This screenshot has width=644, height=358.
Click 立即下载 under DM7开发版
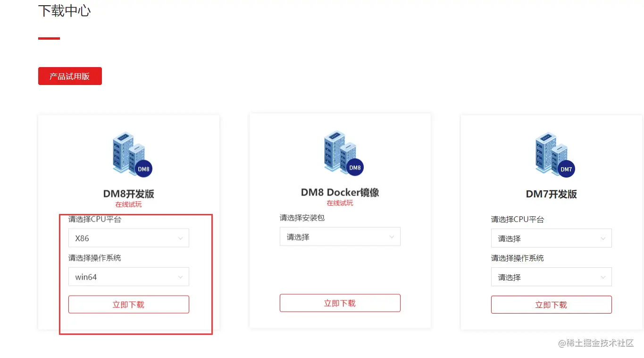[x=552, y=305]
